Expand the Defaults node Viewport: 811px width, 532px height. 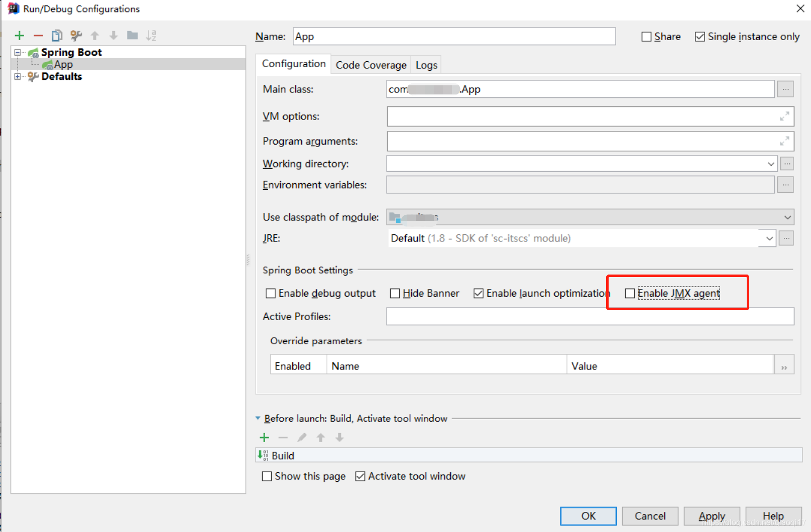click(18, 76)
